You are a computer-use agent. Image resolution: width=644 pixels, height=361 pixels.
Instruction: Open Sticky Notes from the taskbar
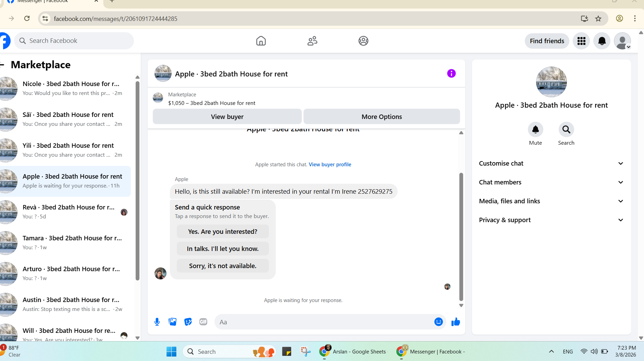286,351
